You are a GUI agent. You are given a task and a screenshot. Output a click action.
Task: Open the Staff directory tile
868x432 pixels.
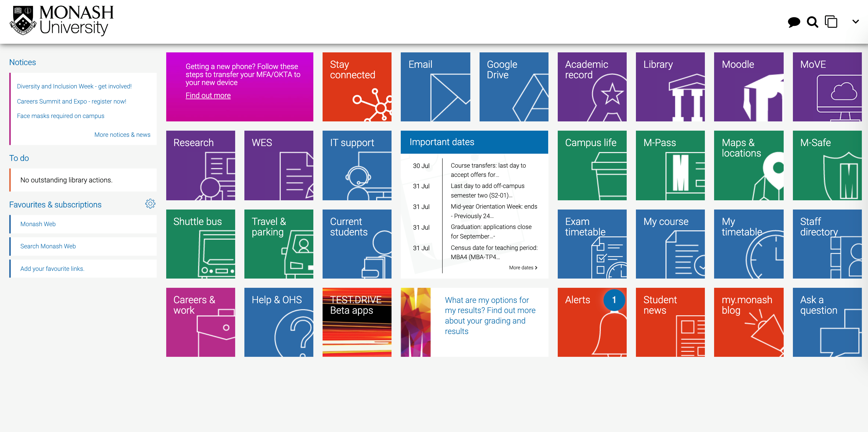(827, 244)
